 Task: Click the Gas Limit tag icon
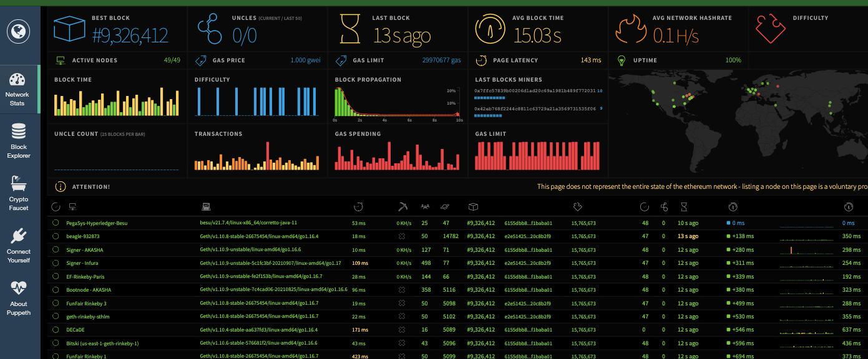click(341, 60)
